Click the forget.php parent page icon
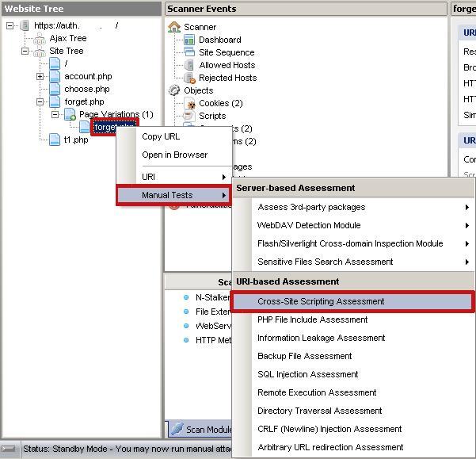Image resolution: width=476 pixels, height=459 pixels. [x=55, y=101]
